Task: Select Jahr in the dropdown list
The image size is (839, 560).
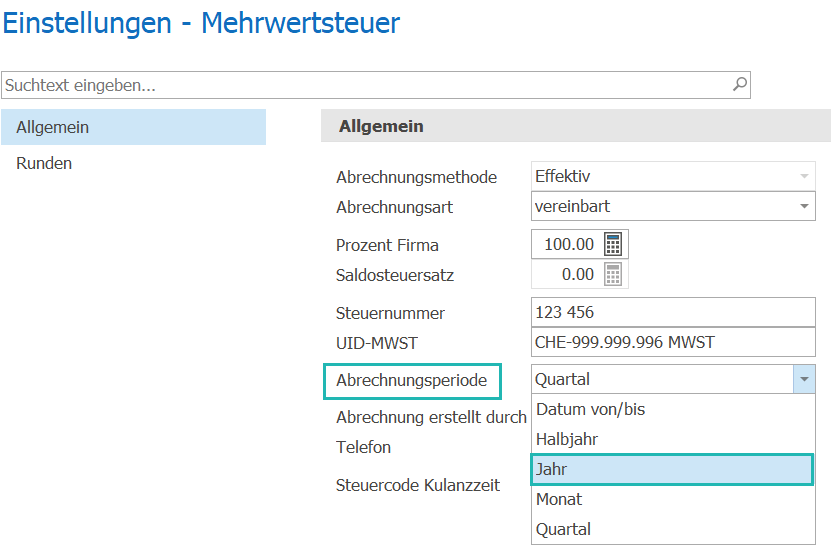Action: (x=672, y=469)
